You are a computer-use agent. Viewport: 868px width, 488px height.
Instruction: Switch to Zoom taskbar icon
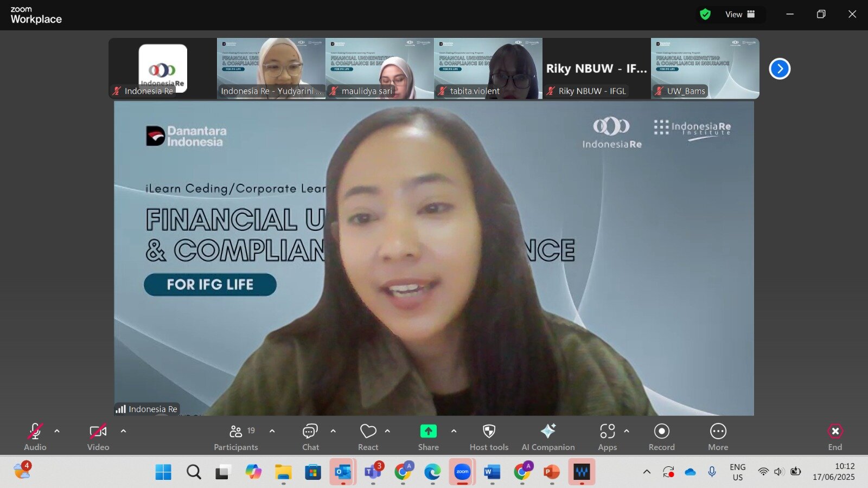click(462, 472)
